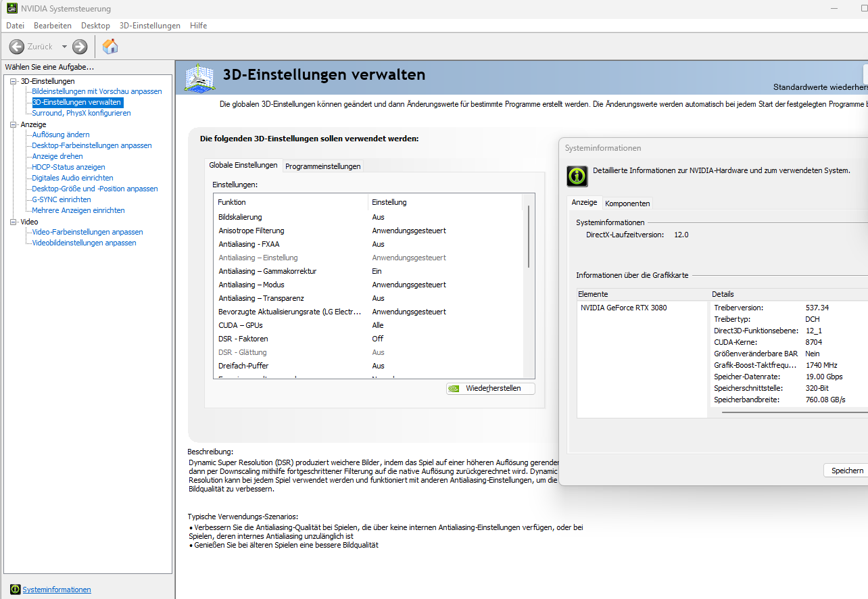Select Antialiasing – Gammakorrektur row
Image resolution: width=868 pixels, height=599 pixels.
pyautogui.click(x=368, y=271)
